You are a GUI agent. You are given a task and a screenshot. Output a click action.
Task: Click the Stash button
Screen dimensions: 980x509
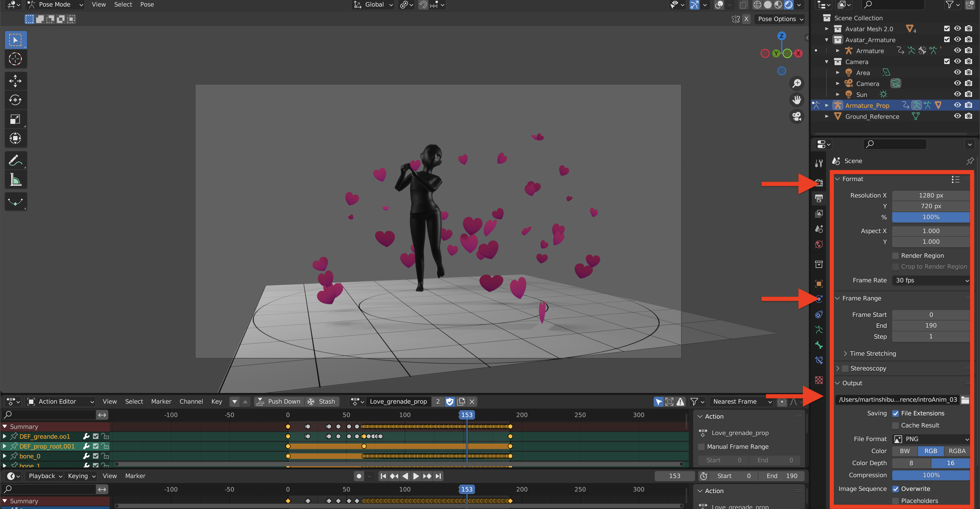322,401
